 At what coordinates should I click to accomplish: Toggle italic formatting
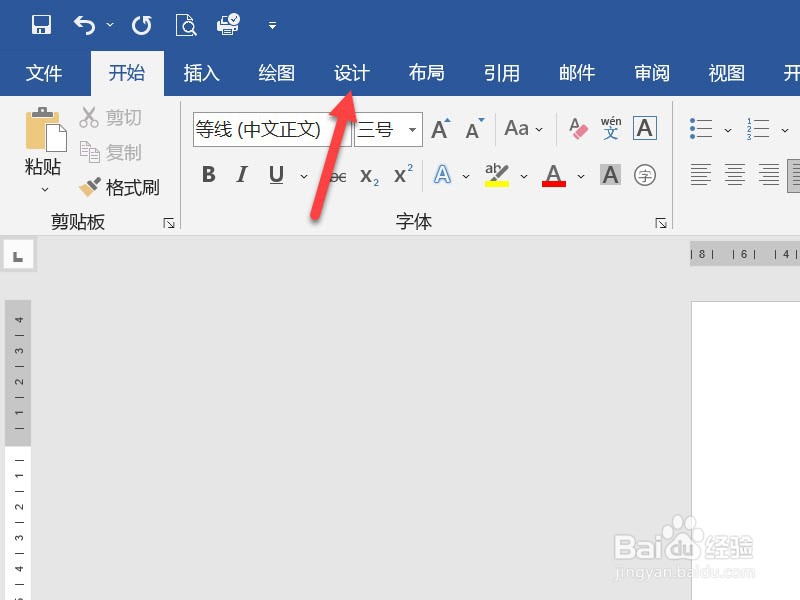coord(241,174)
